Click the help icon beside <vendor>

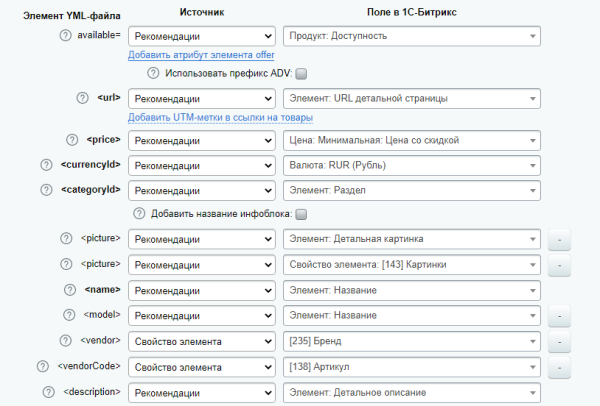pyautogui.click(x=65, y=341)
